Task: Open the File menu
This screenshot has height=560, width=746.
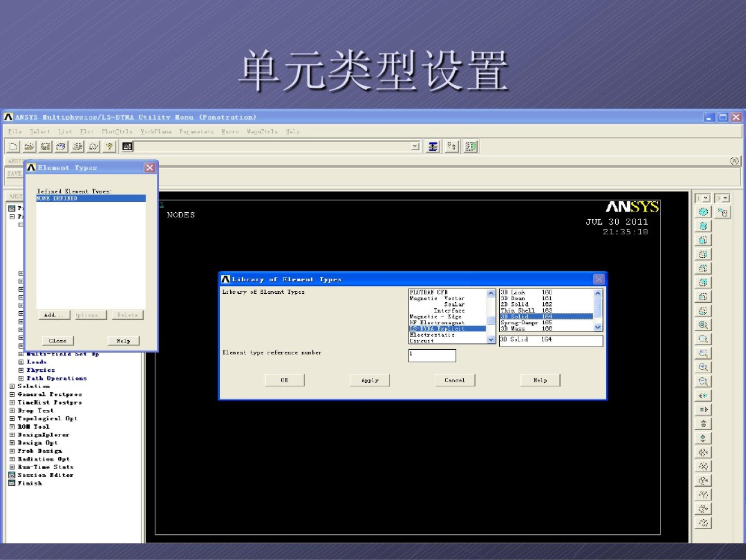Action: click(15, 131)
